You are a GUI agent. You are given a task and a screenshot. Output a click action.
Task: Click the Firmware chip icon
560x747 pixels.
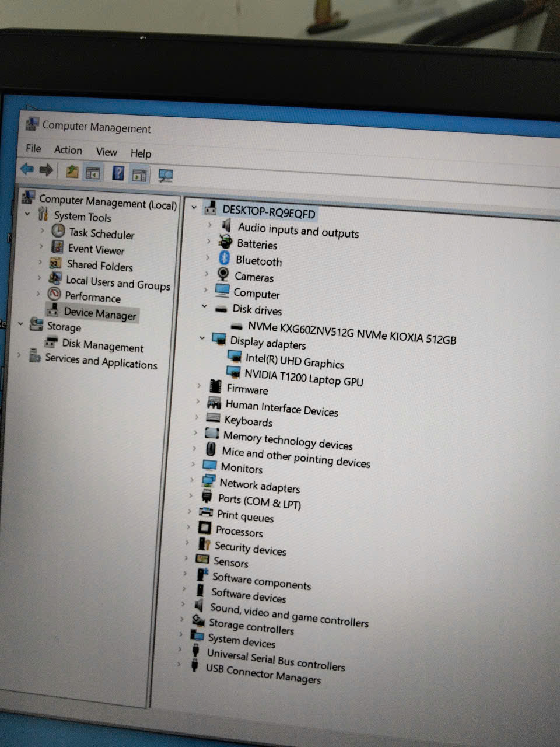coord(215,386)
